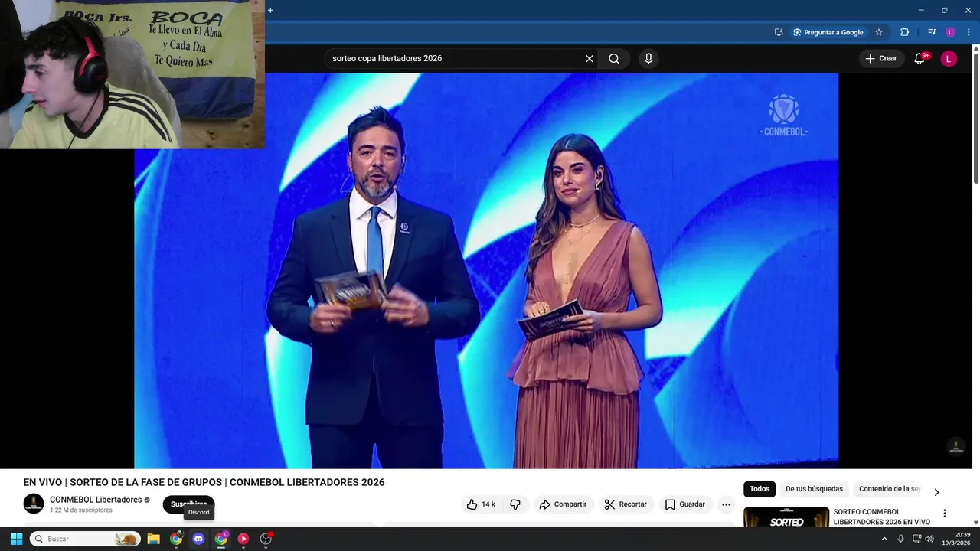Click the video player to pause

pos(486,270)
